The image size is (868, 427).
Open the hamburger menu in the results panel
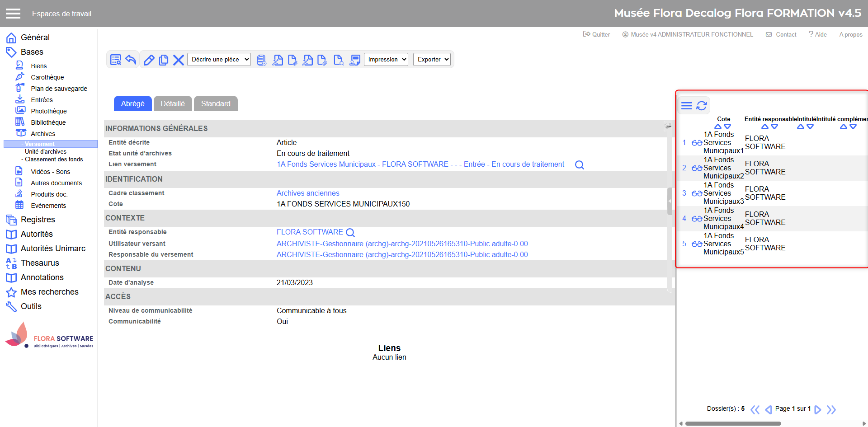(686, 106)
